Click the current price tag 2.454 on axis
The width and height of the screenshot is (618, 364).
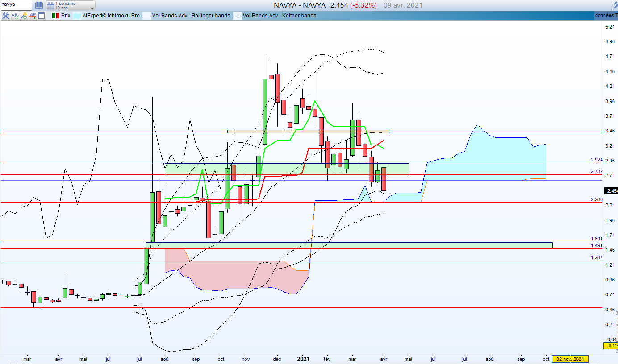[x=611, y=191]
